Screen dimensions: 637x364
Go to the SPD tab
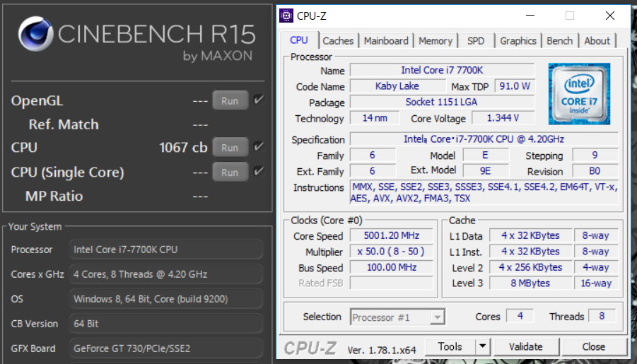click(x=476, y=40)
